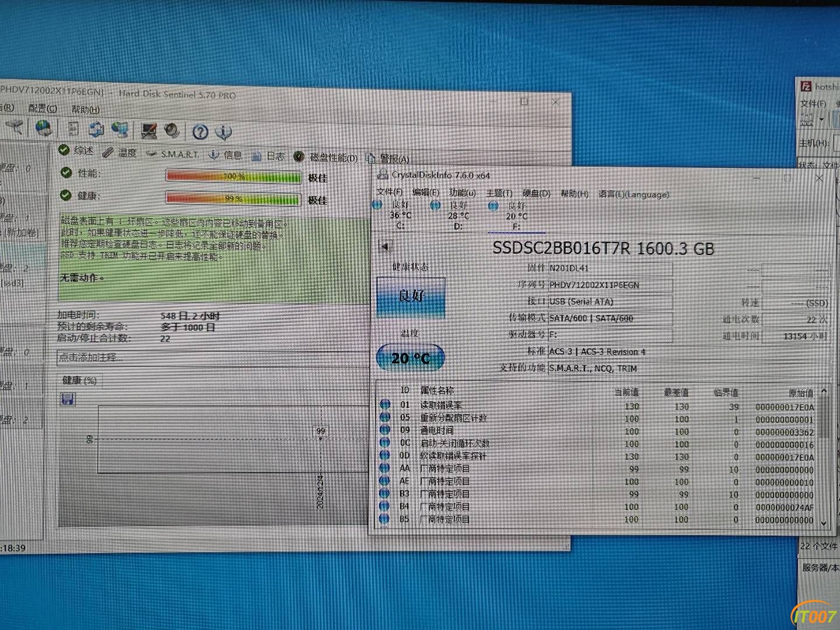The image size is (840, 630).
Task: Click the status circle for SMART row AA
Action: [x=385, y=468]
